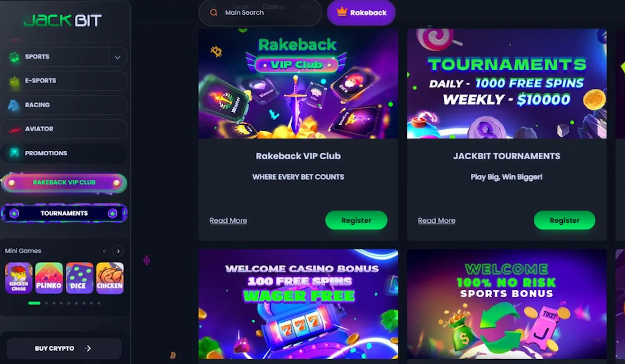Click the Rakeback crown button

(x=361, y=12)
